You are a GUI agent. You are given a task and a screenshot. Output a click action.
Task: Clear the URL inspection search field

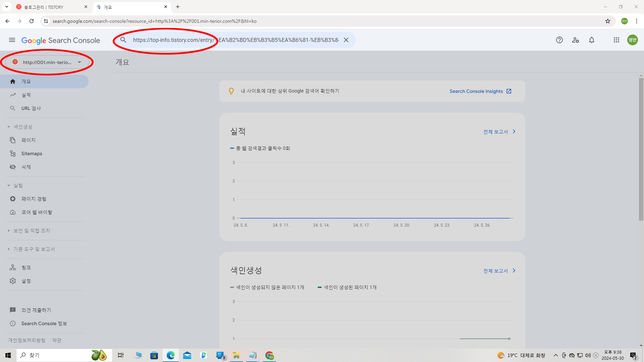346,40
